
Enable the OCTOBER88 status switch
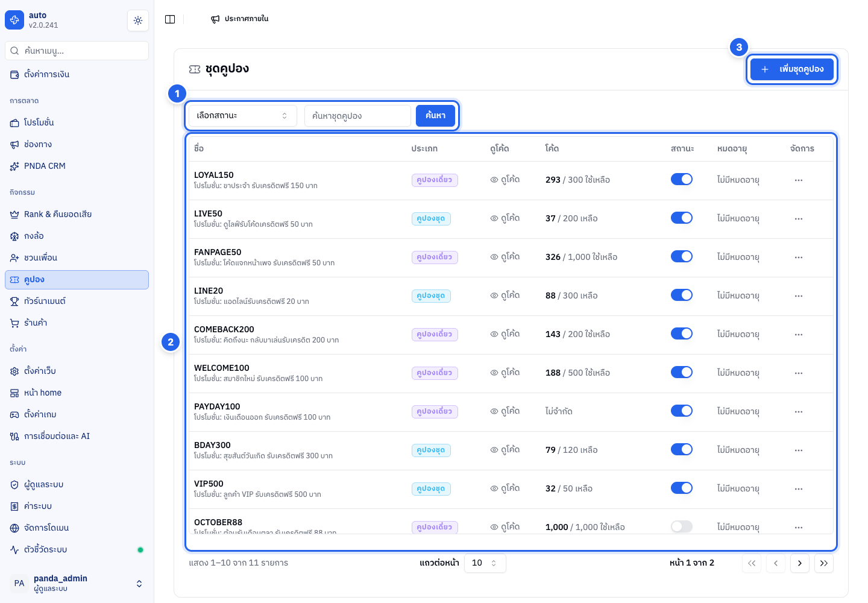click(x=682, y=526)
